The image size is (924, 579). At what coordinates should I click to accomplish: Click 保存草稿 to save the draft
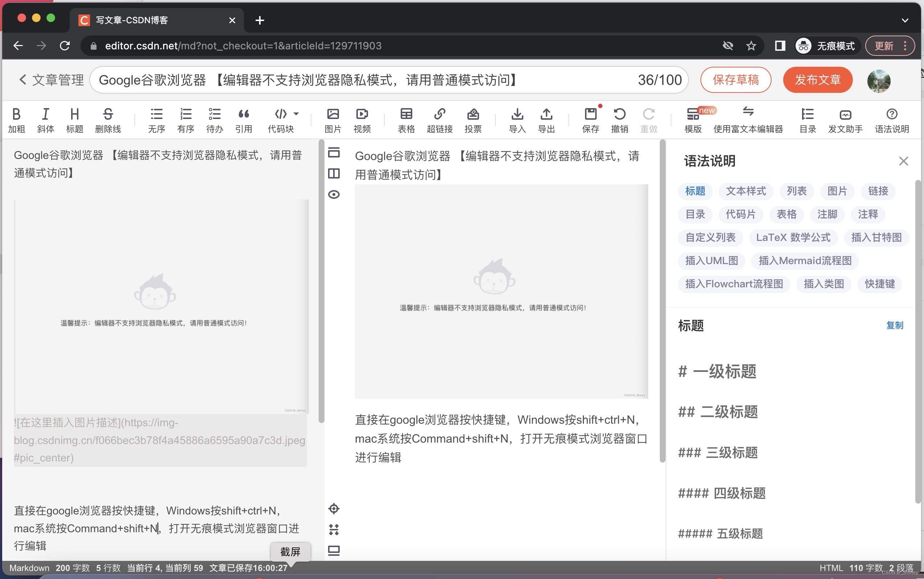pos(735,80)
